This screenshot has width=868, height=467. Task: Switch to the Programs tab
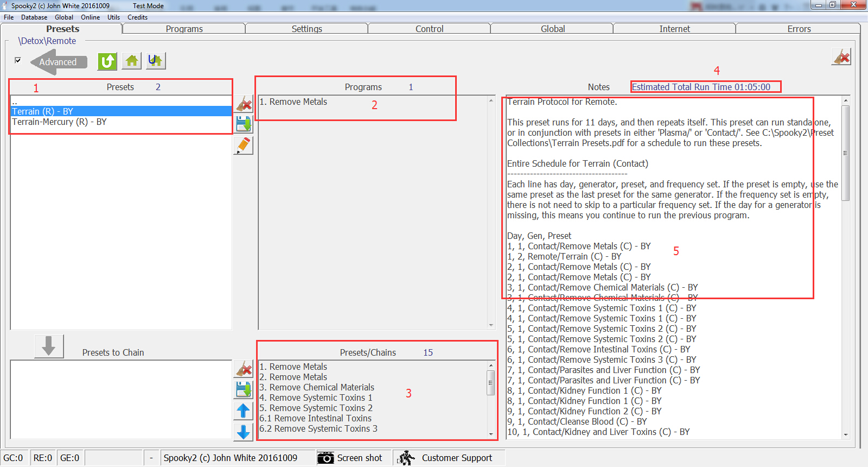pos(184,29)
